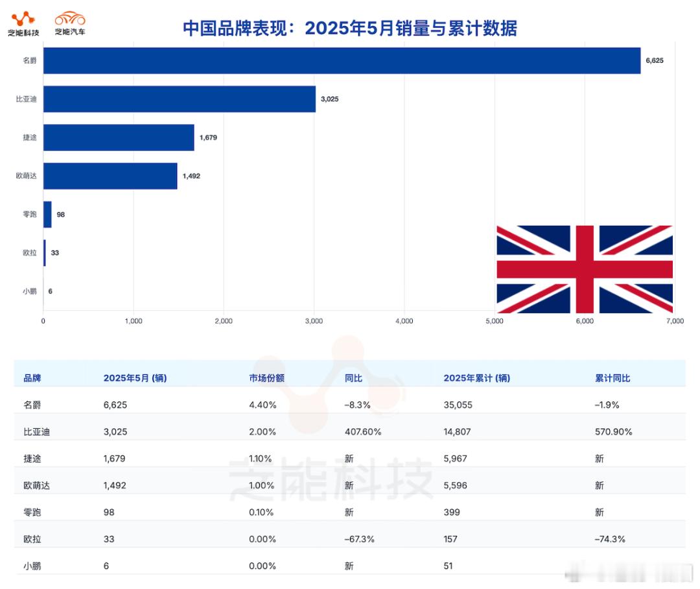
Task: Click the UK flag image
Action: pyautogui.click(x=585, y=269)
